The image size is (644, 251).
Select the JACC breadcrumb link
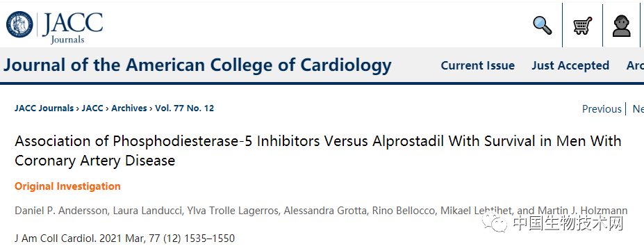coord(92,108)
